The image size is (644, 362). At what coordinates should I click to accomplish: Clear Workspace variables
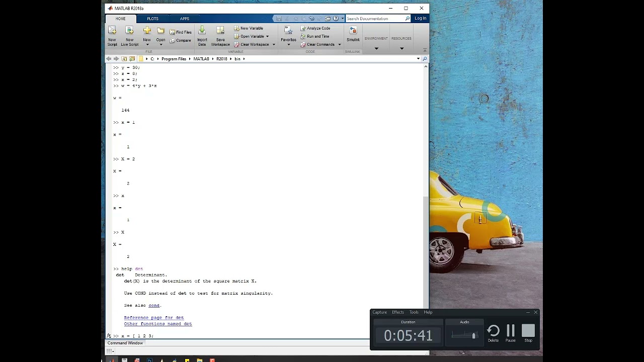[252, 44]
